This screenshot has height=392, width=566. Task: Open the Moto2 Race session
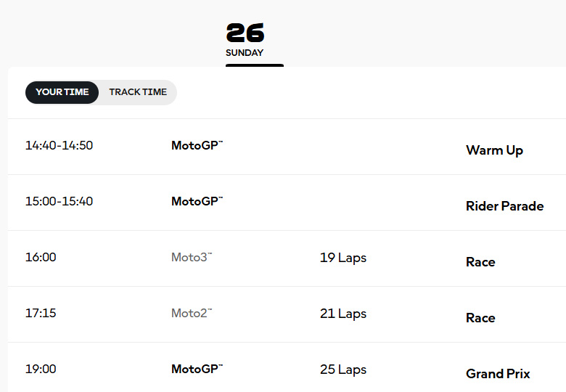[x=480, y=318]
